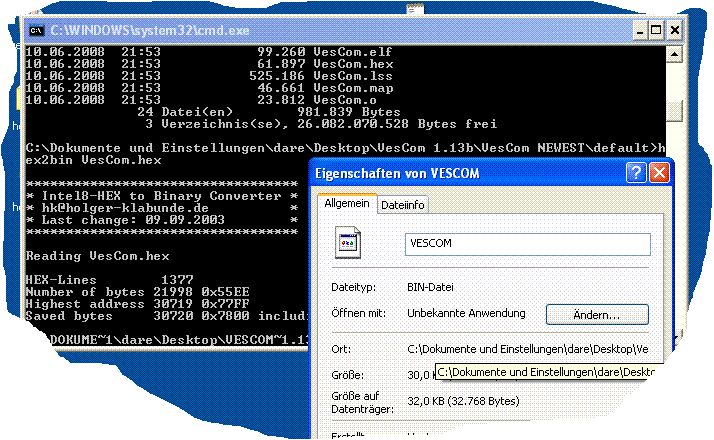
Task: Click the console scrollbar thumb
Action: pyautogui.click(x=675, y=111)
